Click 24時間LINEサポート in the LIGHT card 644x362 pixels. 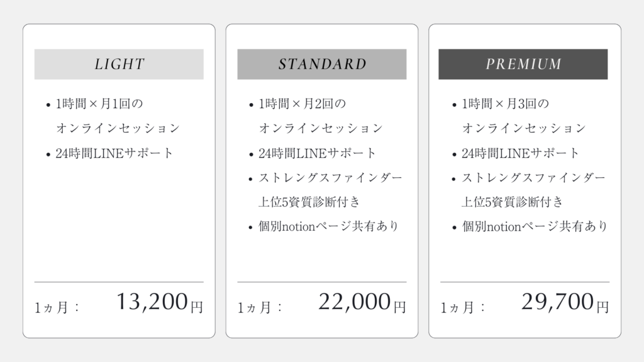point(114,153)
